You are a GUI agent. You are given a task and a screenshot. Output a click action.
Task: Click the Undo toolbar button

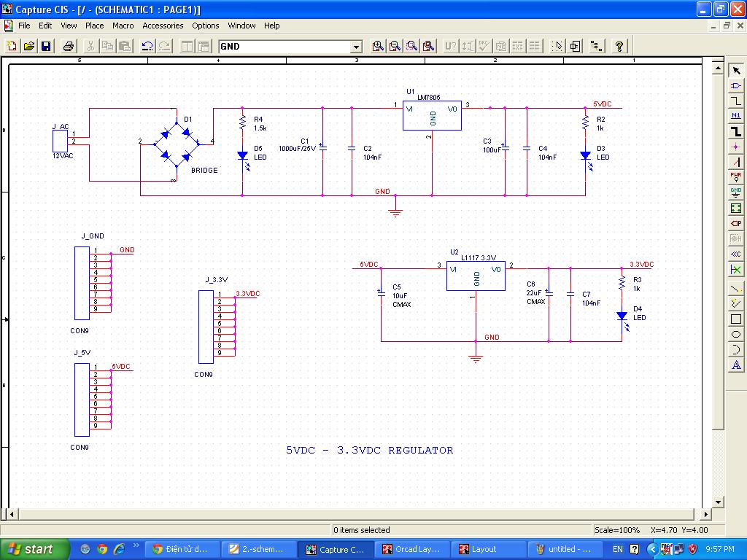coord(147,46)
